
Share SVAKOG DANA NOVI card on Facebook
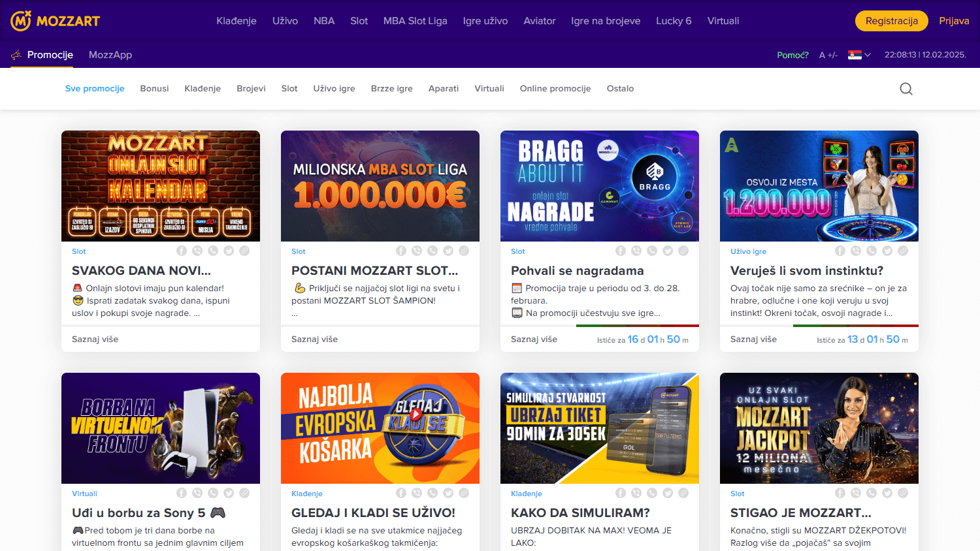pos(182,251)
